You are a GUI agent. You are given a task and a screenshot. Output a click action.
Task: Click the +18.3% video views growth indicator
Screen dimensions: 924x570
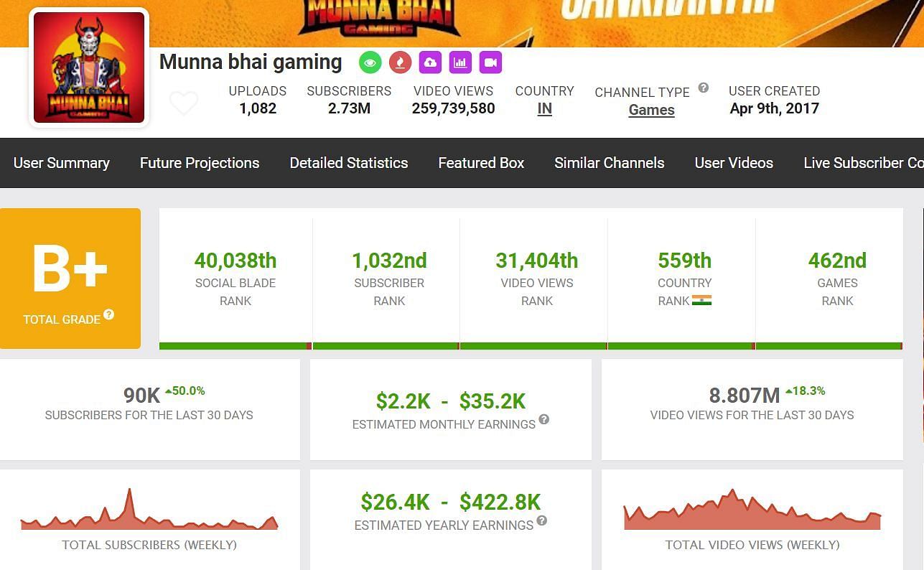click(805, 391)
